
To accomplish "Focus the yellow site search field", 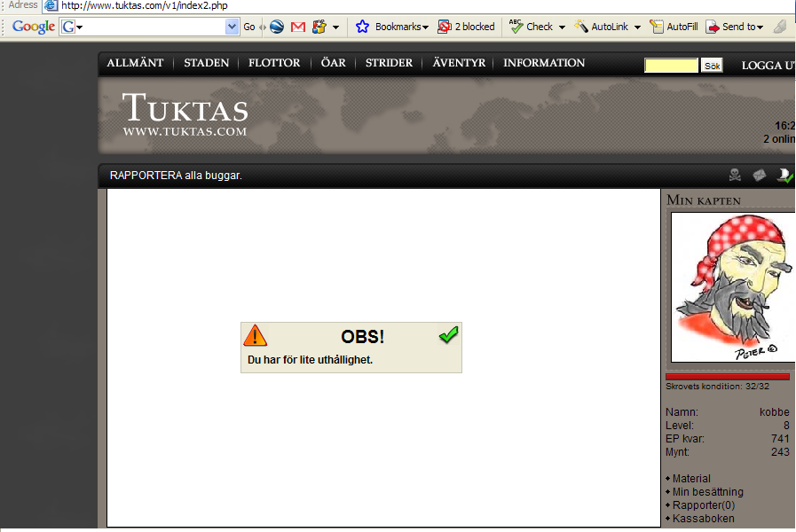I will [x=671, y=66].
